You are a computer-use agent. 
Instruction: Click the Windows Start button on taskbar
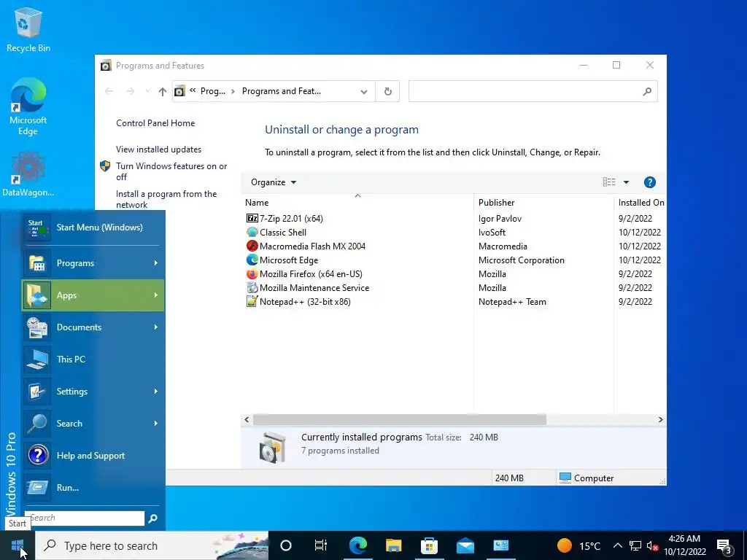click(x=18, y=545)
